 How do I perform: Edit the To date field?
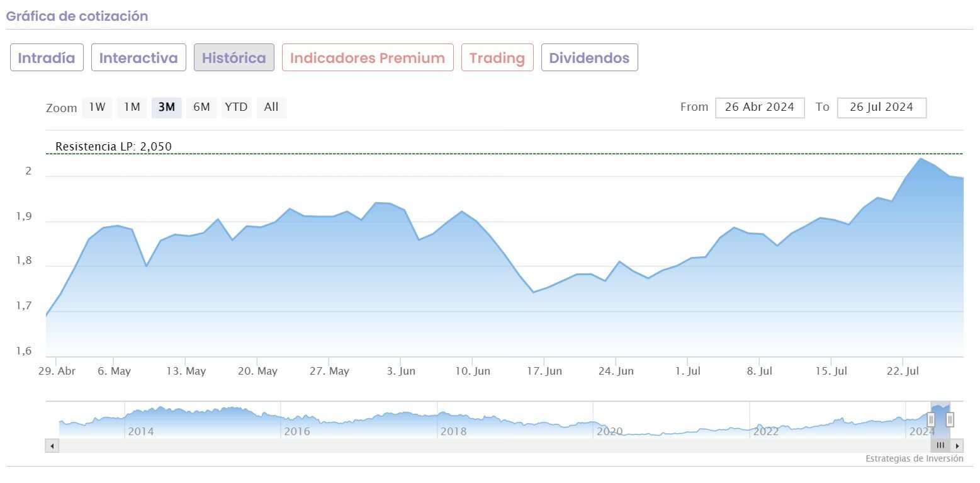[881, 108]
